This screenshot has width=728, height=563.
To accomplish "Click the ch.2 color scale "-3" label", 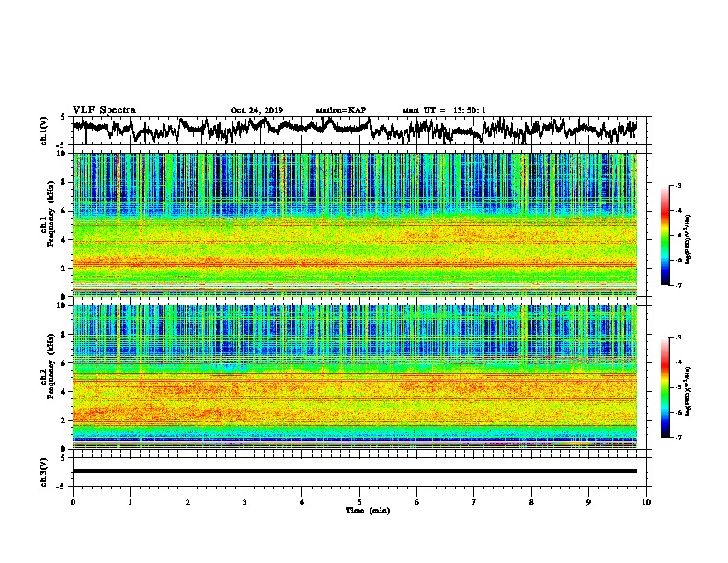I will pos(677,338).
